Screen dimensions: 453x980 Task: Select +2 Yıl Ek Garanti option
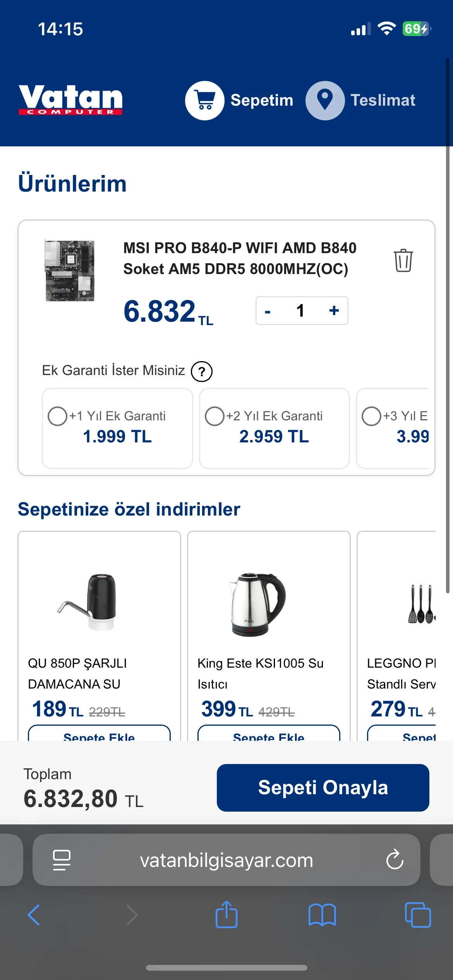215,416
